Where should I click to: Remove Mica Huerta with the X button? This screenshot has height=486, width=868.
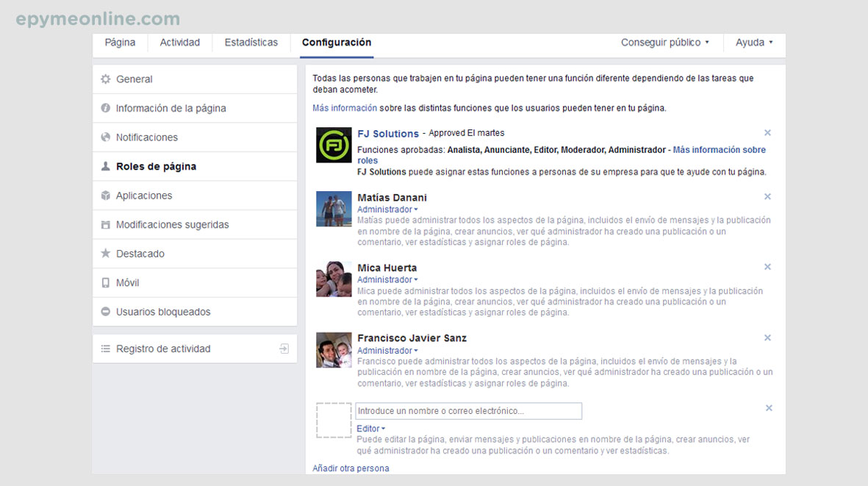[x=767, y=266]
